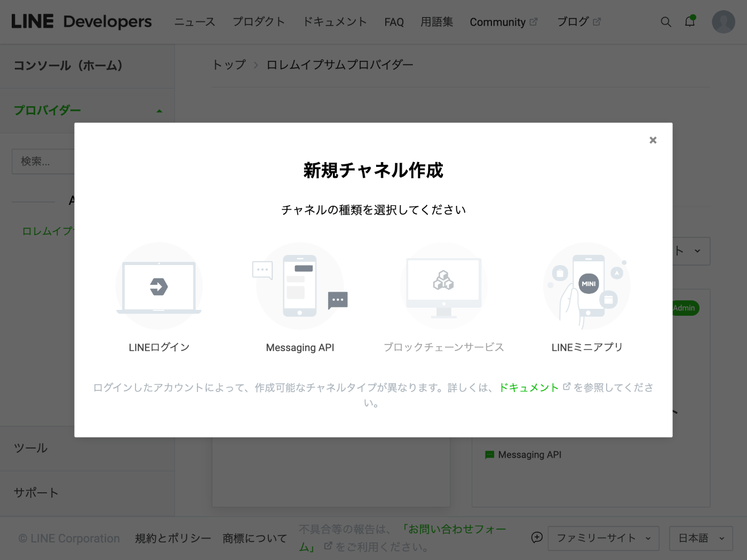Click the LINEログイン label text

tap(159, 347)
